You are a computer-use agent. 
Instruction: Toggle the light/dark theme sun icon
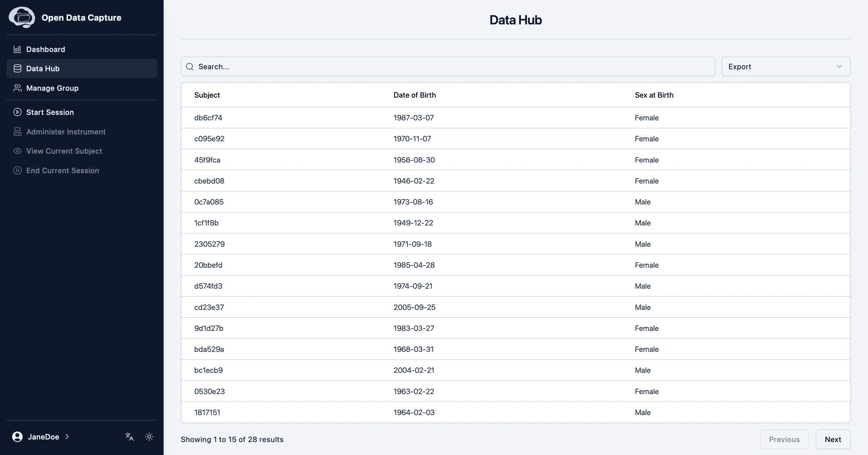tap(149, 436)
